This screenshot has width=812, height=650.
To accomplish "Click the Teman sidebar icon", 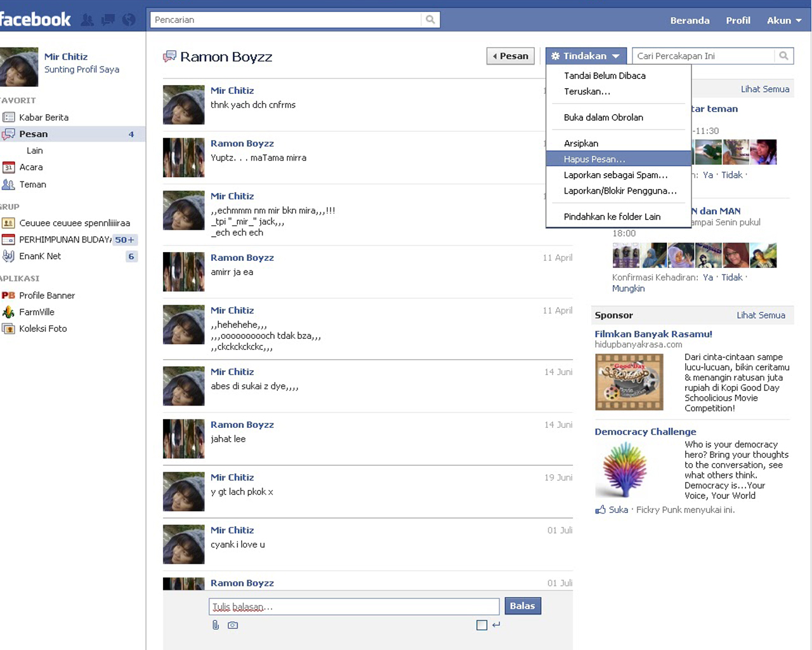I will (x=9, y=185).
